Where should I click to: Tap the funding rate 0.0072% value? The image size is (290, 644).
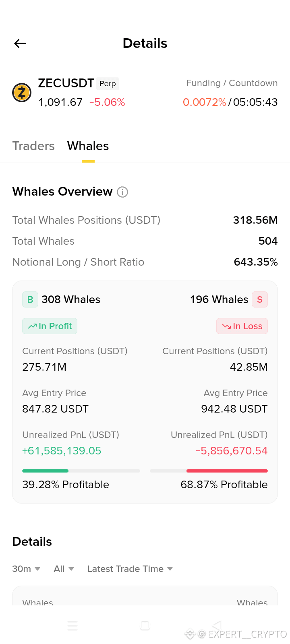point(205,102)
